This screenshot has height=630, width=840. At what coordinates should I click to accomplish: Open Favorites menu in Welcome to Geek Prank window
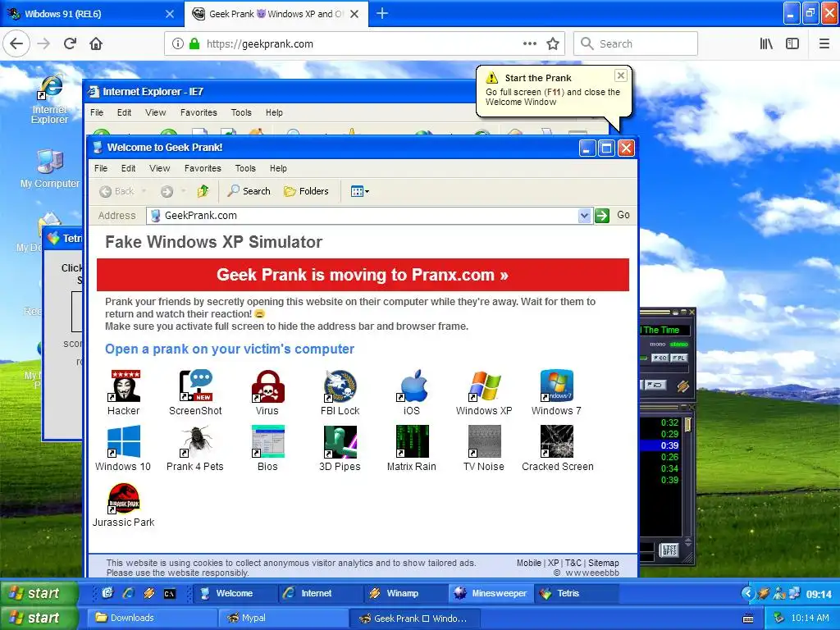pos(203,168)
